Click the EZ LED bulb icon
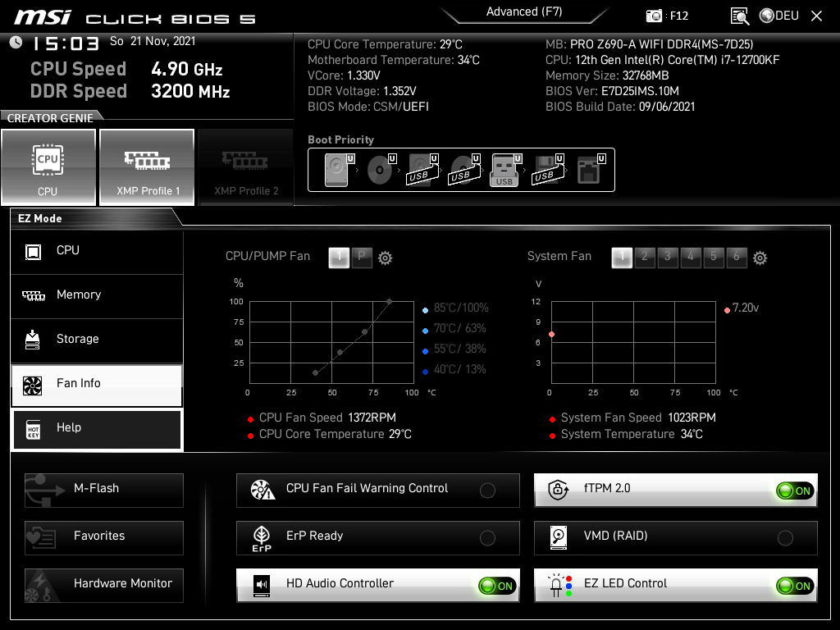The width and height of the screenshot is (840, 630). pyautogui.click(x=559, y=586)
